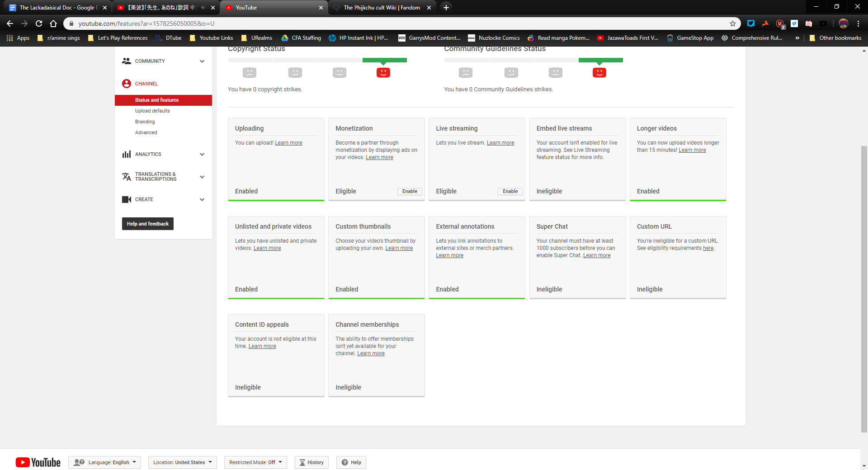868x470 pixels.
Task: Open a new browser tab
Action: tap(446, 8)
